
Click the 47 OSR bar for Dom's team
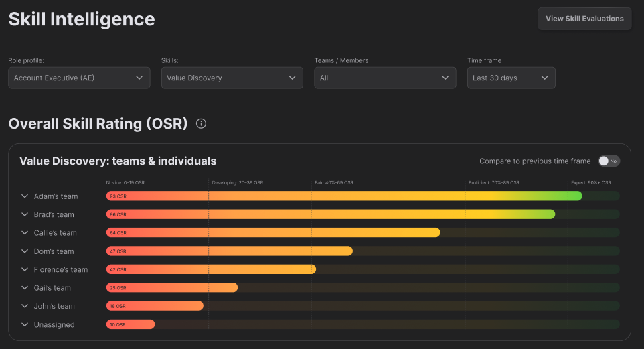click(230, 251)
